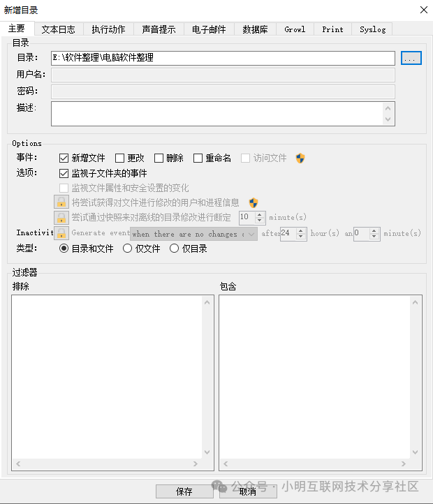This screenshot has height=504, width=433.
Task: Click the 取消 button
Action: 247,491
